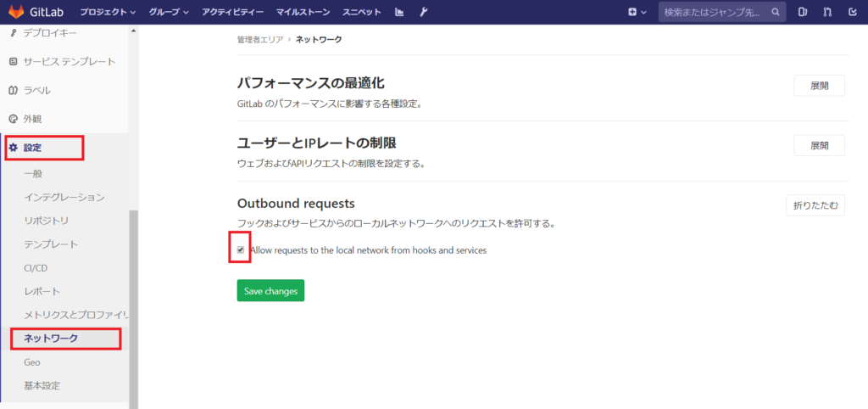This screenshot has width=868, height=409.
Task: Click the label icon beside ラベル
Action: pos(14,90)
